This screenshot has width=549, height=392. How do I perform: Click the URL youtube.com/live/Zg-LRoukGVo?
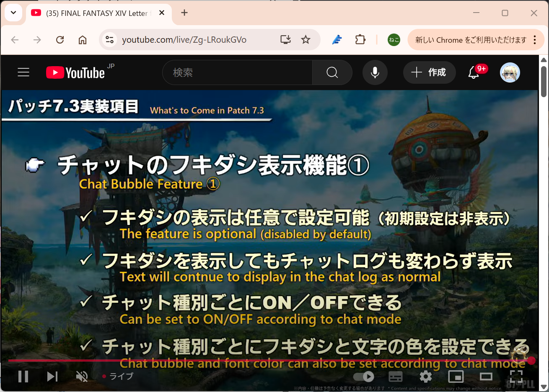(184, 40)
